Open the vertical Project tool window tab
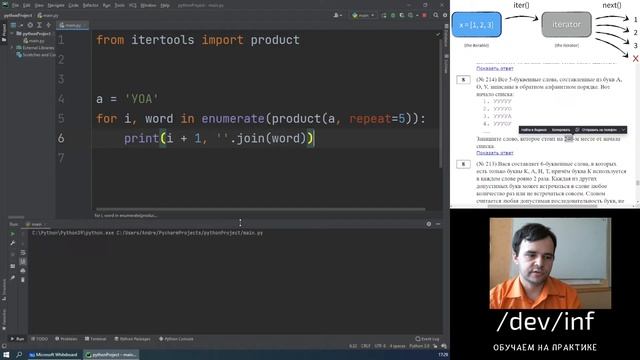This screenshot has height=360, width=640. (x=4, y=33)
